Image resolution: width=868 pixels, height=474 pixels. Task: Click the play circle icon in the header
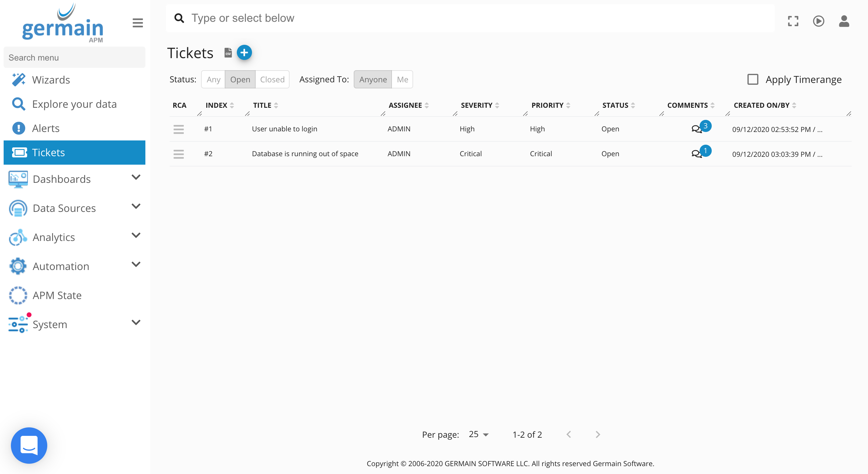pyautogui.click(x=818, y=21)
